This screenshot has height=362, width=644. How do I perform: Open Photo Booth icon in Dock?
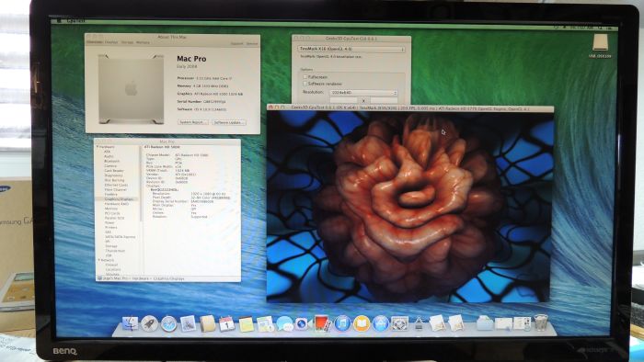tap(323, 323)
